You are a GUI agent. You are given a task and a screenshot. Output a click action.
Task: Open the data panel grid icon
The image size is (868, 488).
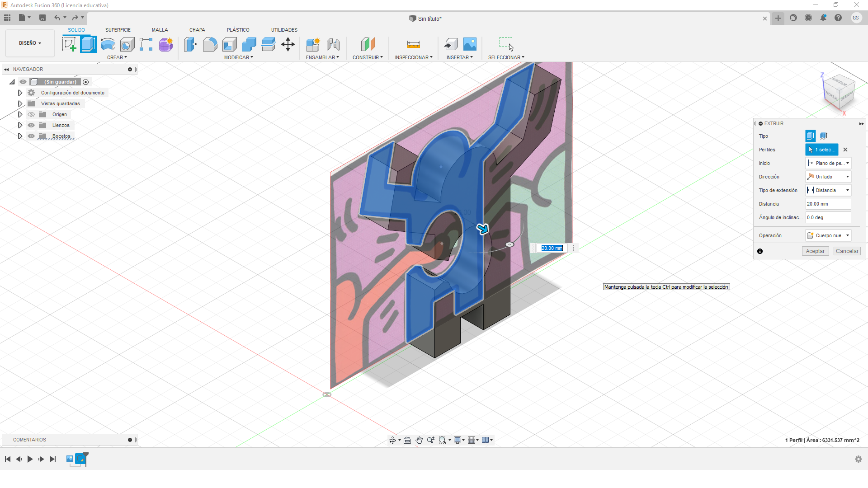coord(7,18)
